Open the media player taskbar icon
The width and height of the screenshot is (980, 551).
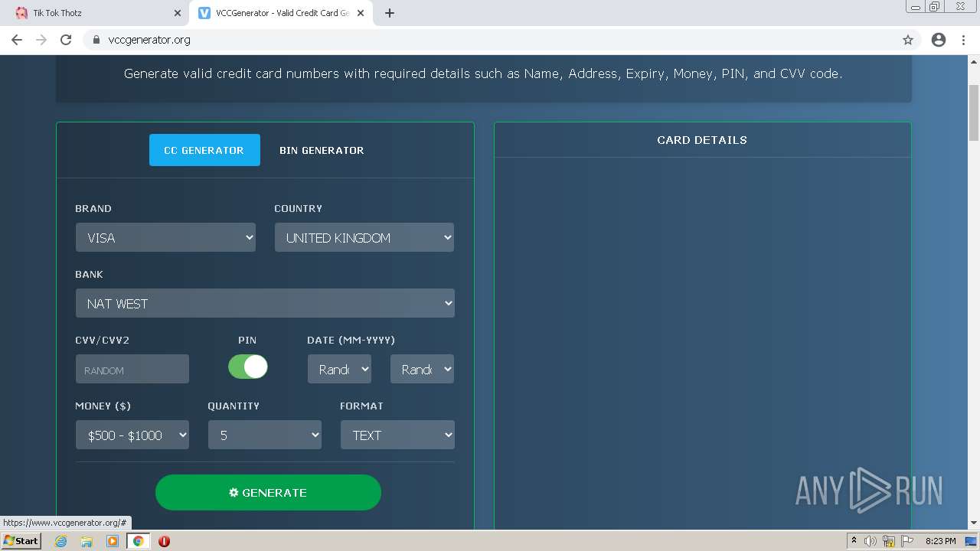(x=113, y=541)
